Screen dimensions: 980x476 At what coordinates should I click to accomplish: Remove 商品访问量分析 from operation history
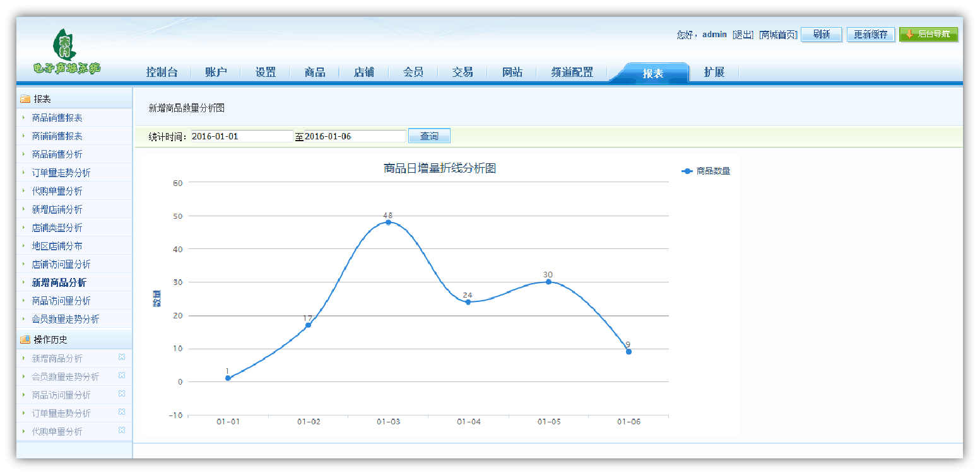(x=122, y=394)
